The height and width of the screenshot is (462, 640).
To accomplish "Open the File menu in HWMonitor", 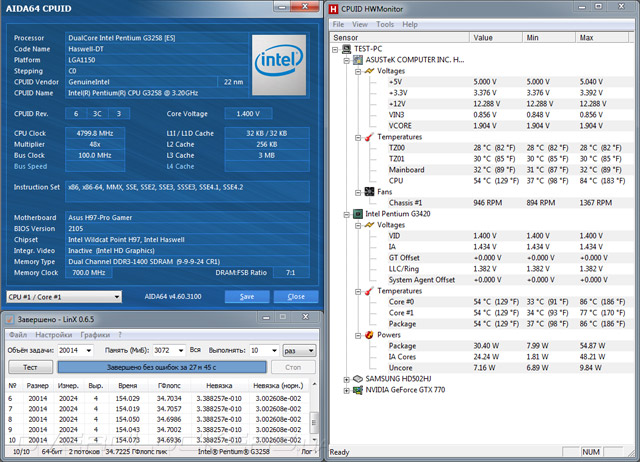I will pyautogui.click(x=338, y=24).
